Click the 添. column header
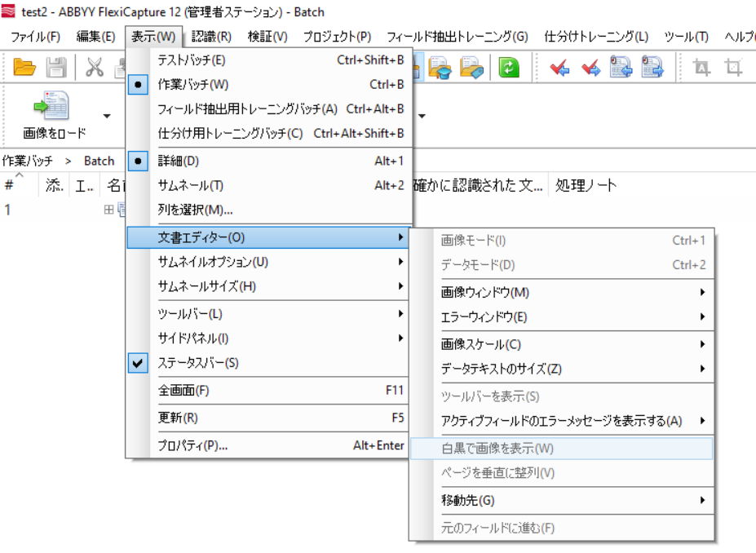756x553 pixels. click(54, 184)
